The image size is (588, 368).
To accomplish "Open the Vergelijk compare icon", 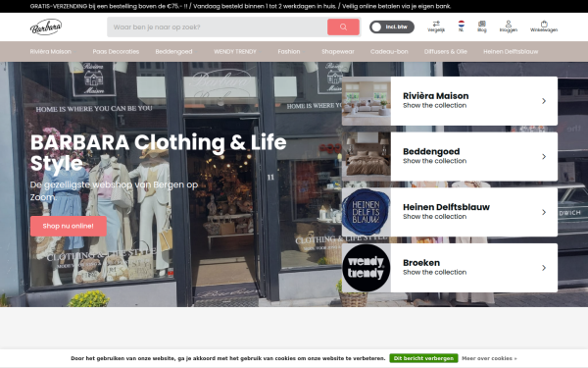I will click(436, 26).
